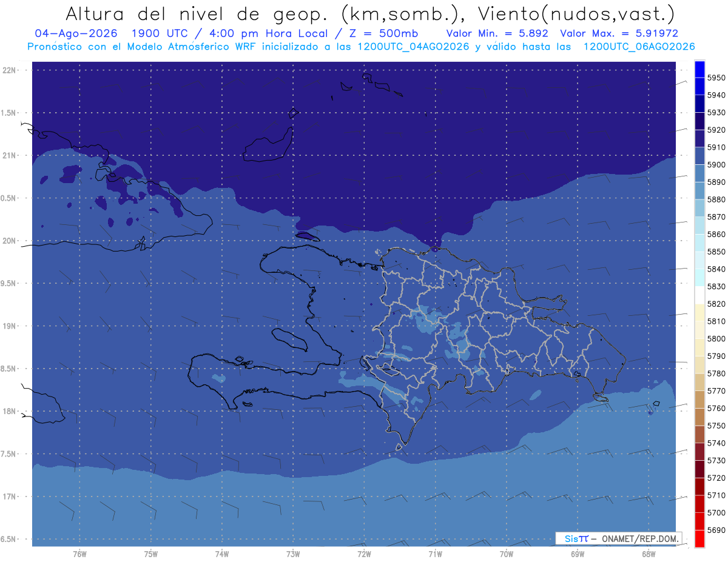The height and width of the screenshot is (562, 728).
Task: Click the '21N' latitude label
Action: pos(10,155)
